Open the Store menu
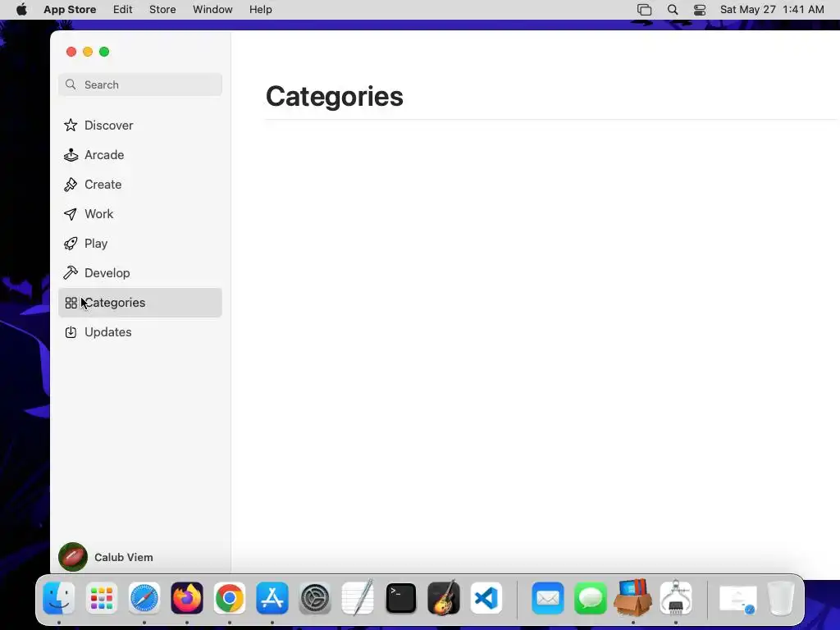 tap(162, 10)
